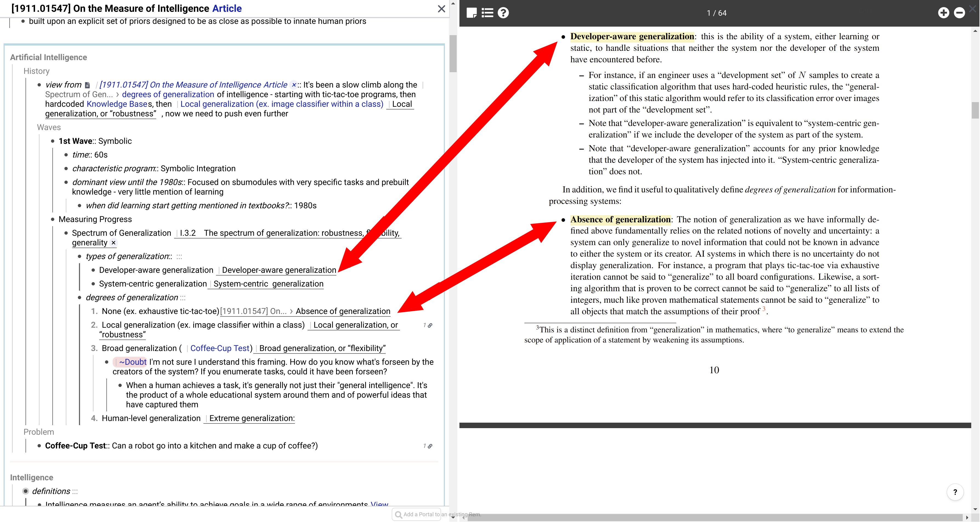This screenshot has width=980, height=522.
Task: Open the Coffee-Cup Test link
Action: coord(220,348)
